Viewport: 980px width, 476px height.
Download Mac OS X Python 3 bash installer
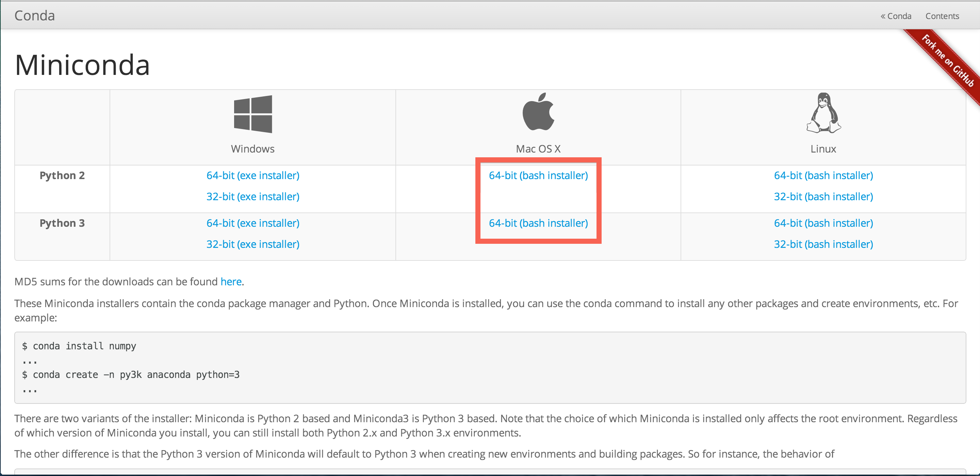[x=538, y=223]
